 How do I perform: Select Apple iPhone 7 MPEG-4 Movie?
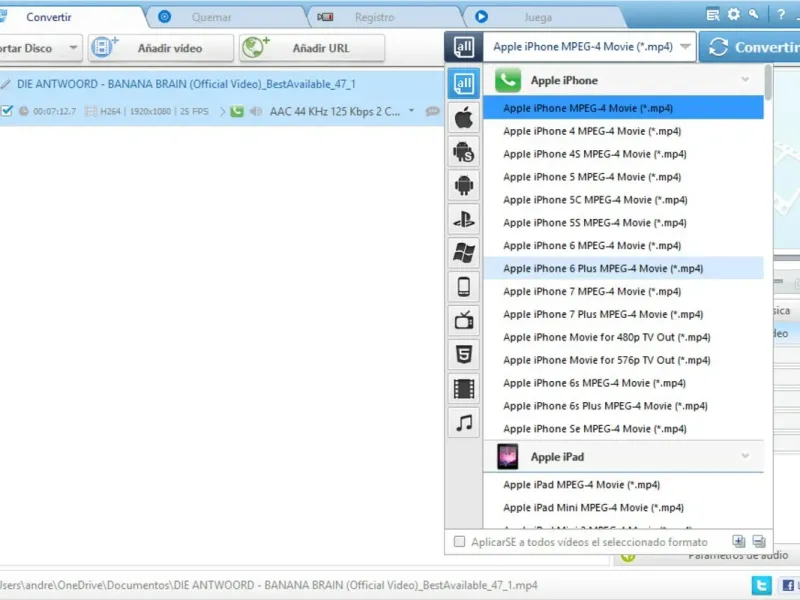(623, 291)
